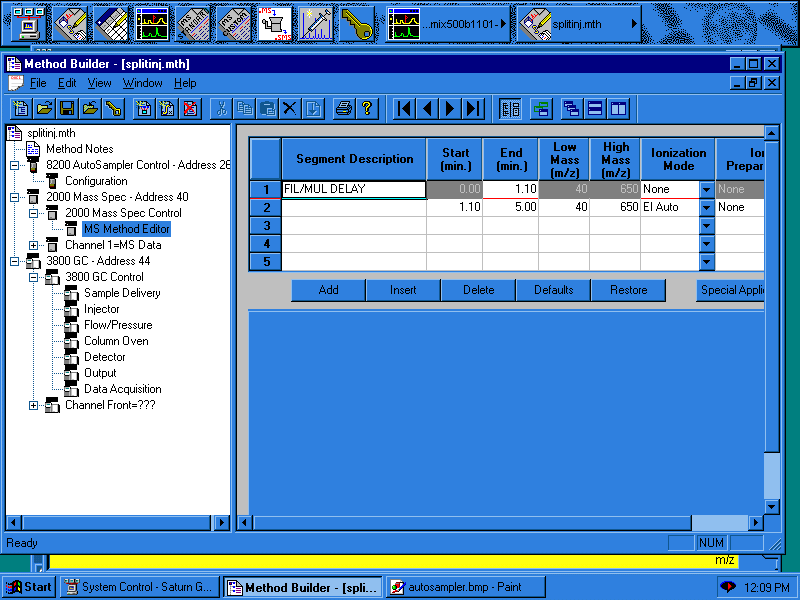
Task: Click the syringe icon in the launcher bar
Action: tap(315, 23)
